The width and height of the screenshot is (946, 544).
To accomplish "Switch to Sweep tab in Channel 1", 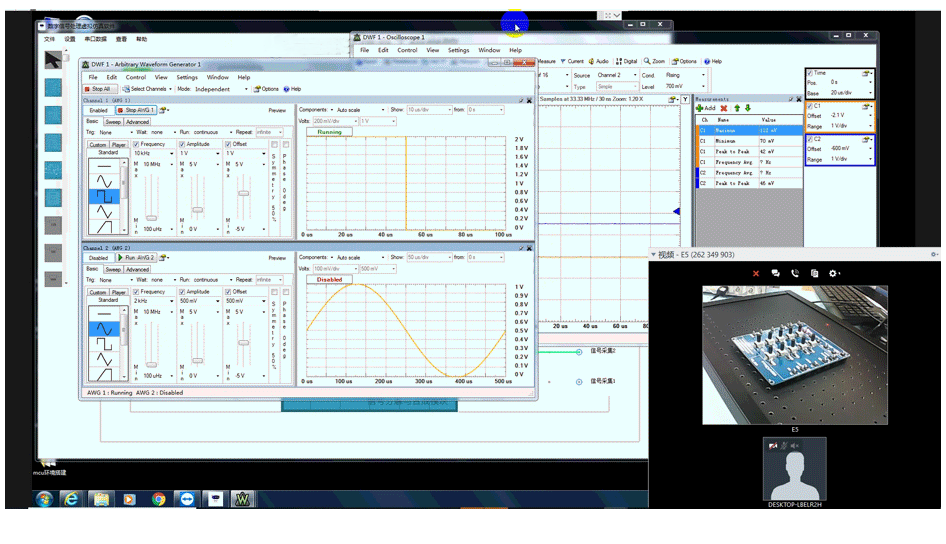I will [x=113, y=122].
